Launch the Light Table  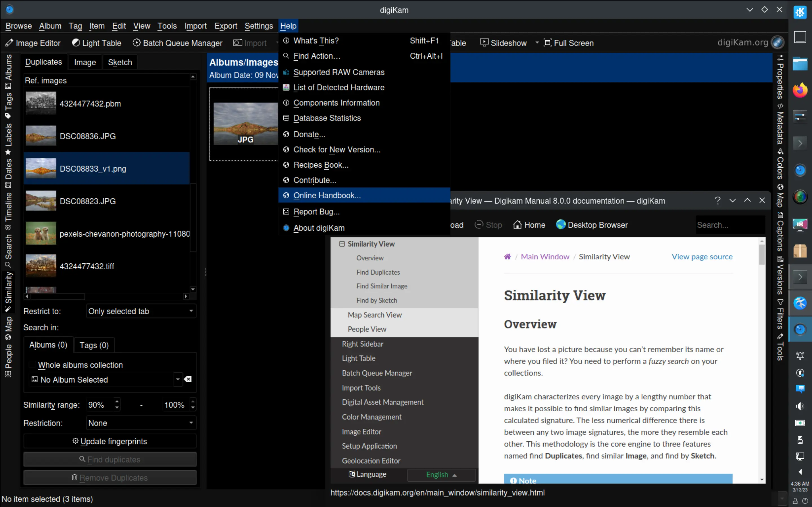[x=97, y=43]
